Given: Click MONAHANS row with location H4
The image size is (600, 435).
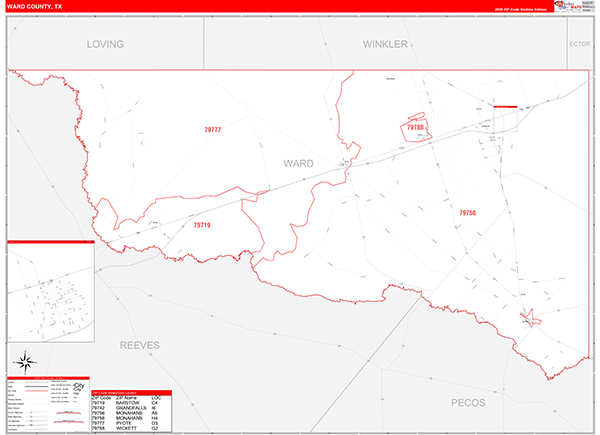Looking at the screenshot, I should [131, 418].
